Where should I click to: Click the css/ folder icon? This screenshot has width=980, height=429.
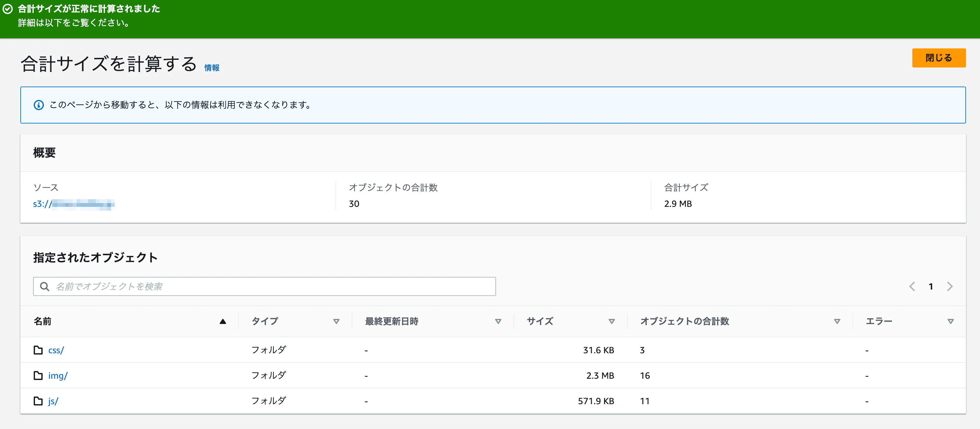38,350
